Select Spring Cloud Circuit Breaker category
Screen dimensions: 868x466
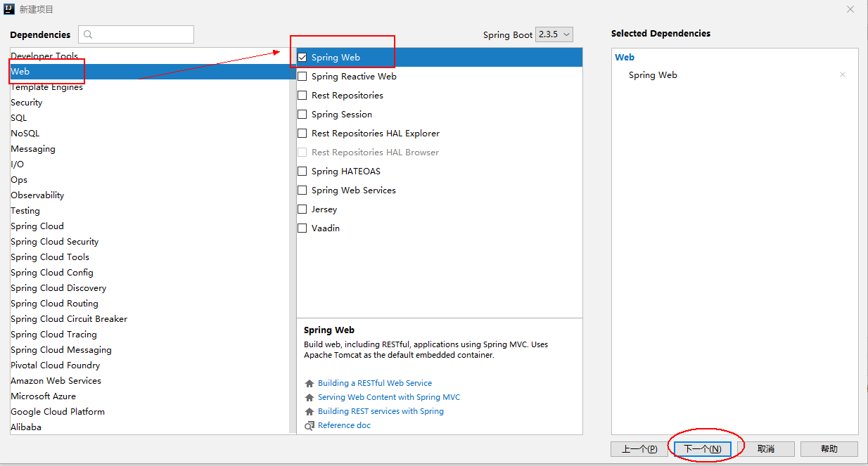[x=149, y=319]
